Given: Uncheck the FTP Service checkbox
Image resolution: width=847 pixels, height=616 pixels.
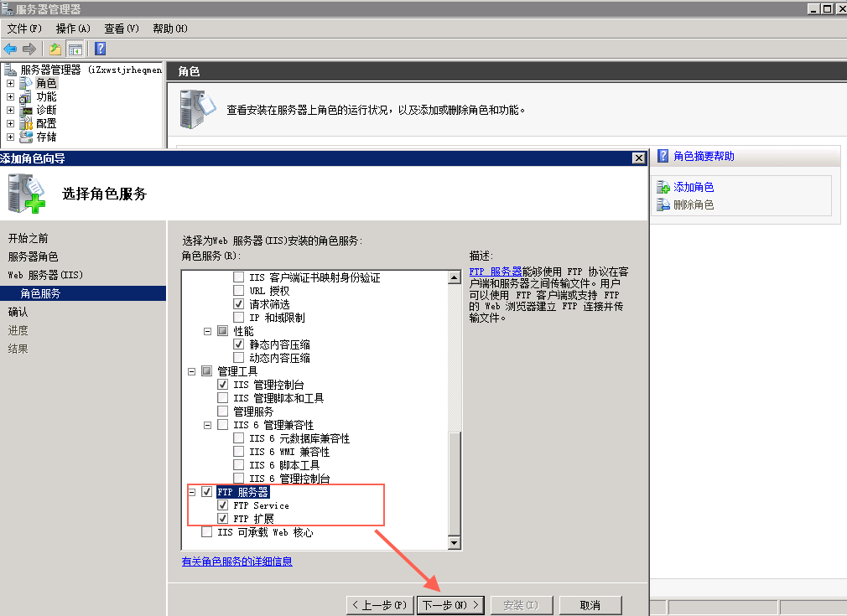Looking at the screenshot, I should (223, 505).
